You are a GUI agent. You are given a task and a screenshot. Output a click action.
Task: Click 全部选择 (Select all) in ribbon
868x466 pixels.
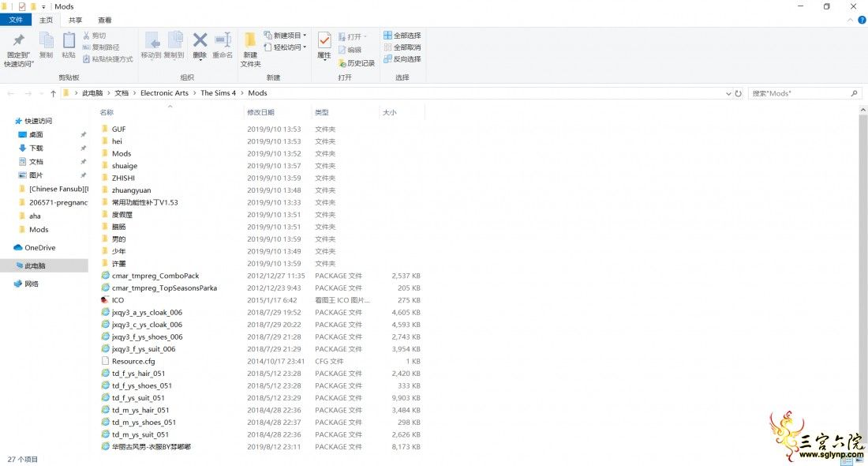click(402, 36)
